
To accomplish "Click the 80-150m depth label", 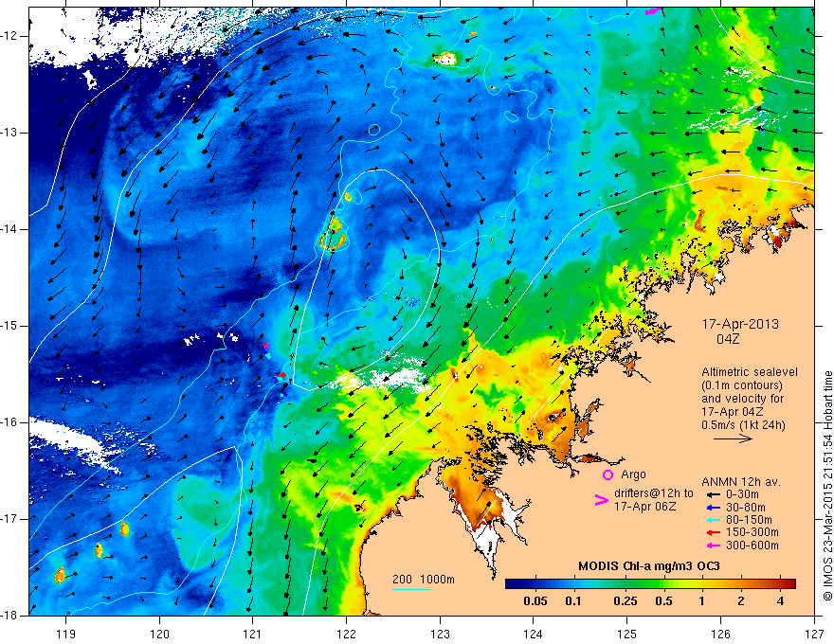I will [750, 520].
